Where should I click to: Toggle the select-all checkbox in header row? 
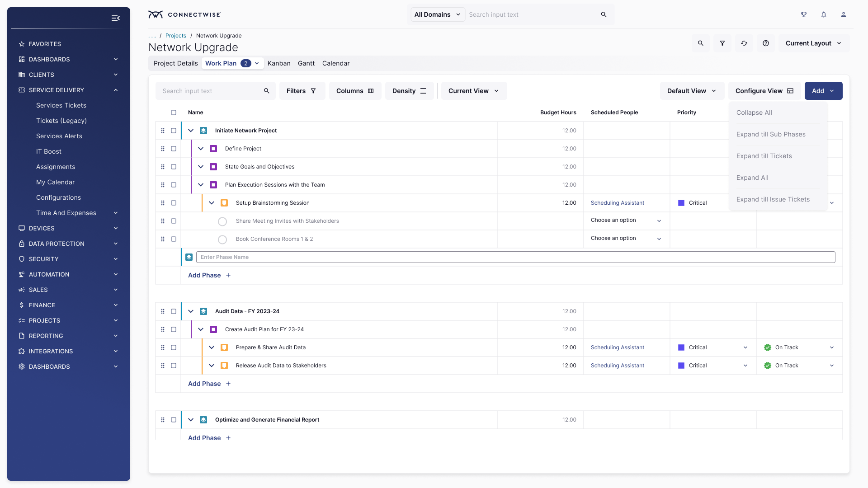pos(174,113)
